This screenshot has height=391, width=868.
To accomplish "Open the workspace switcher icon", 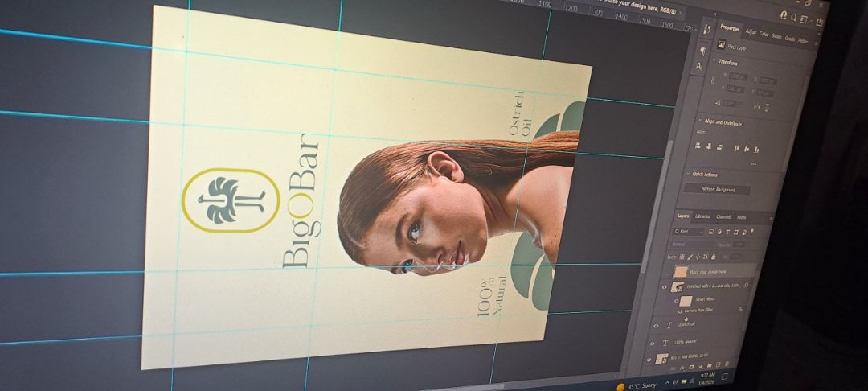I will pyautogui.click(x=804, y=19).
